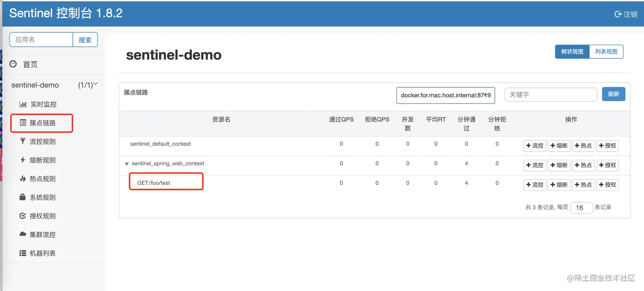
Task: Open 首页 in the sidebar
Action: click(x=30, y=64)
